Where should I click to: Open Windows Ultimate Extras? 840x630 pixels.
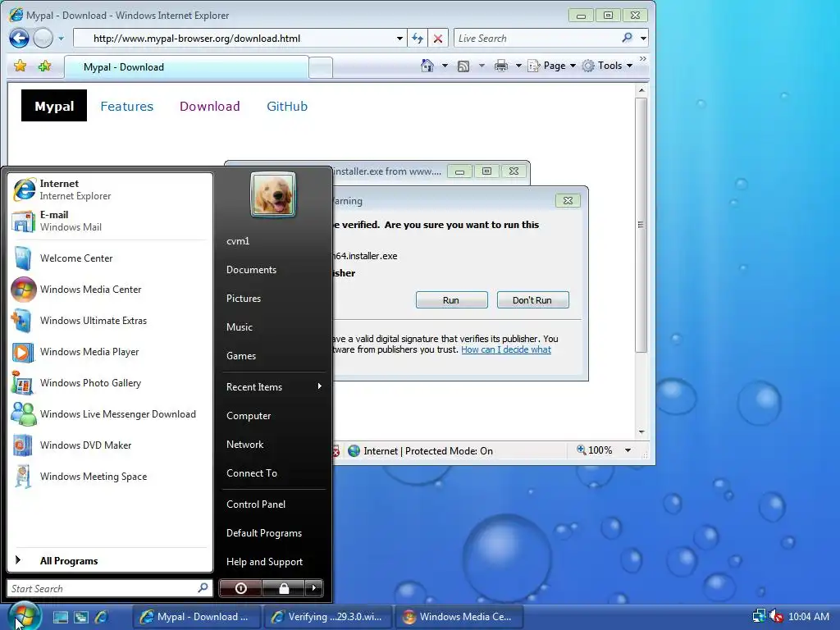[109, 321]
